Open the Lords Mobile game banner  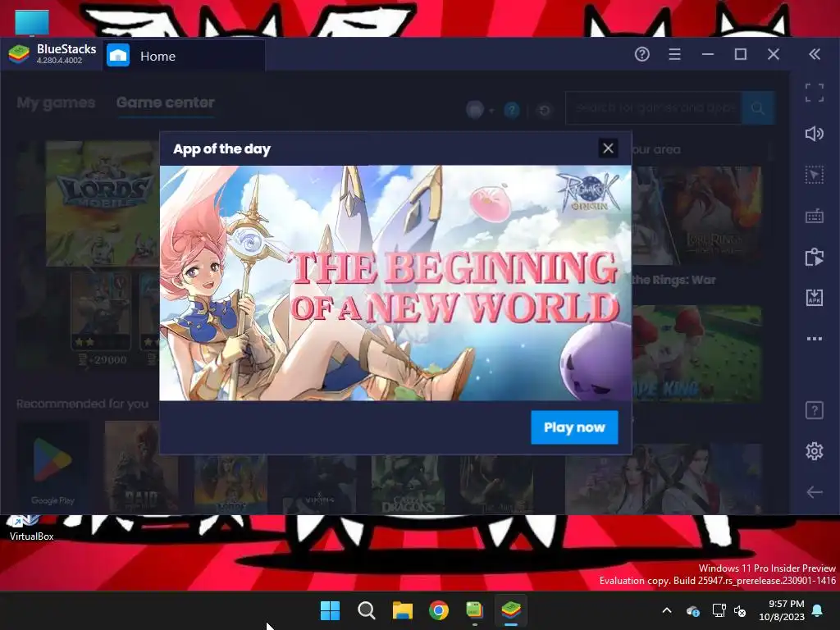(102, 203)
